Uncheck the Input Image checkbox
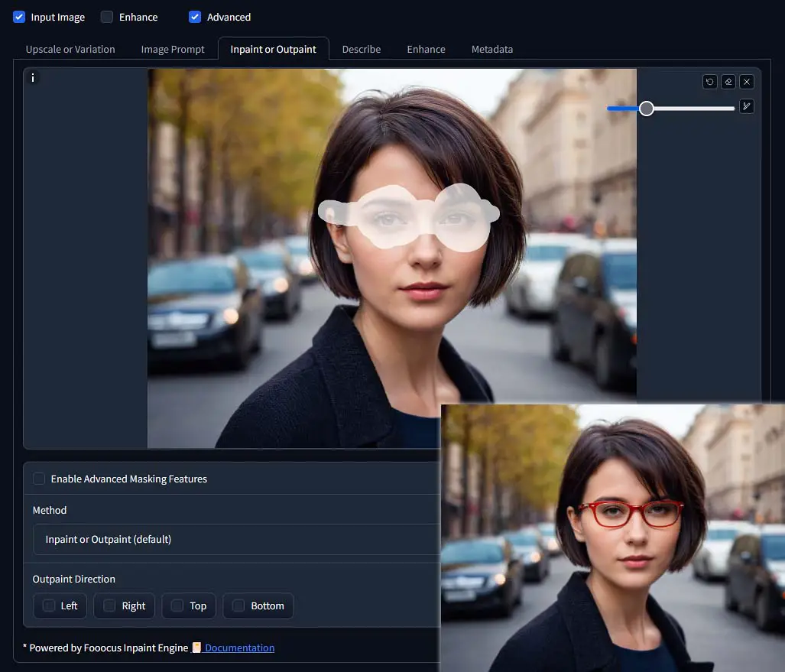 tap(19, 17)
